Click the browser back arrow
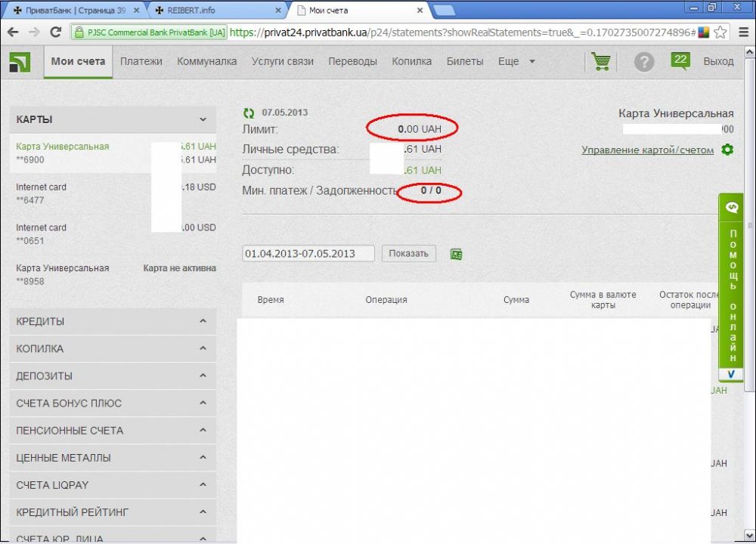The image size is (756, 544). (x=13, y=32)
